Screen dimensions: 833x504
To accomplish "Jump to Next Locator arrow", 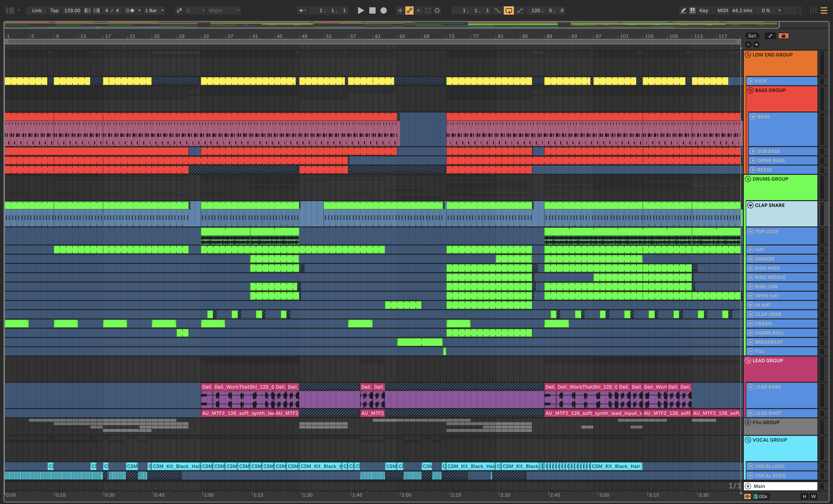I will click(x=756, y=44).
